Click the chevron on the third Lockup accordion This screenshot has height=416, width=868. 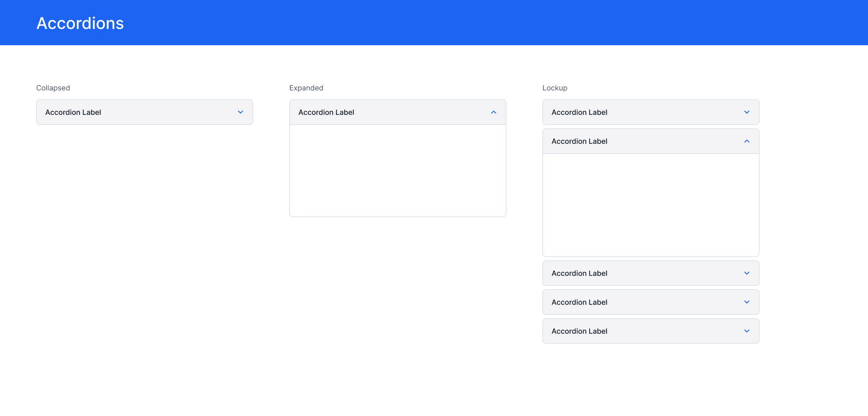(747, 273)
